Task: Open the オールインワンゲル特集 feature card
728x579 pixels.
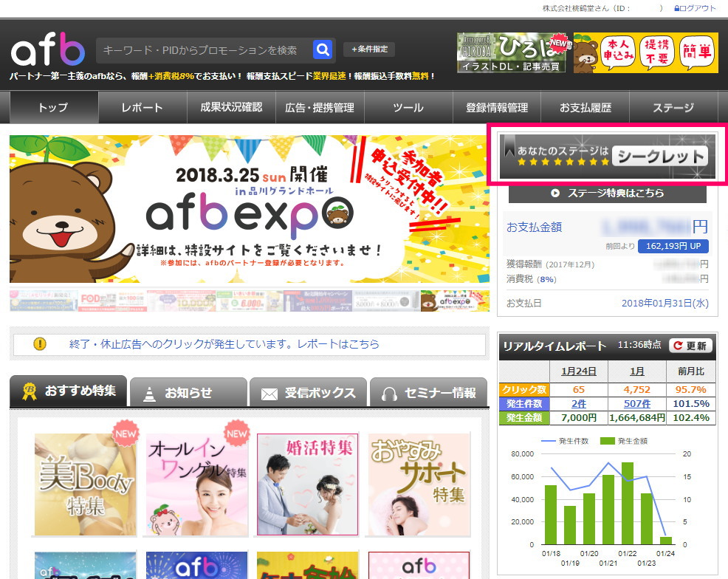Action: click(197, 484)
